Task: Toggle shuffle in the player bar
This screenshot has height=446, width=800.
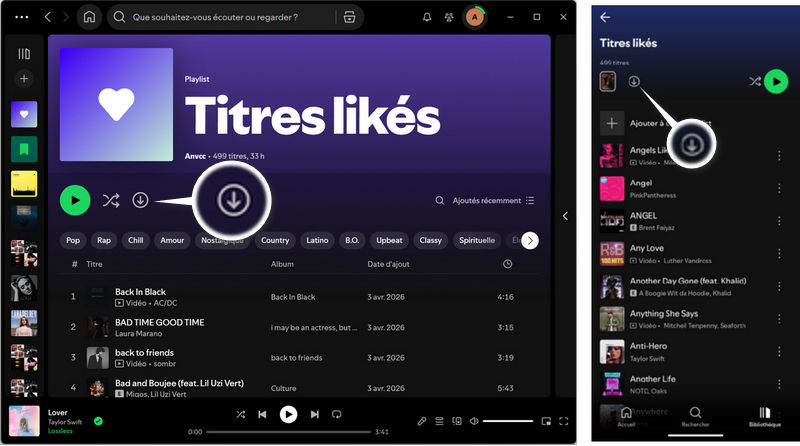Action: 240,414
